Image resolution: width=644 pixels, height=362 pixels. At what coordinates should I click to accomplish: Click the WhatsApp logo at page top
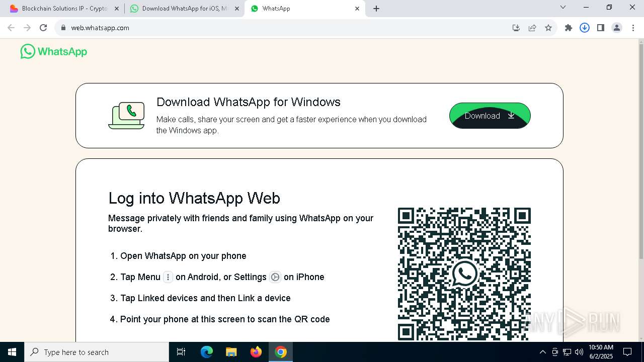click(x=54, y=51)
